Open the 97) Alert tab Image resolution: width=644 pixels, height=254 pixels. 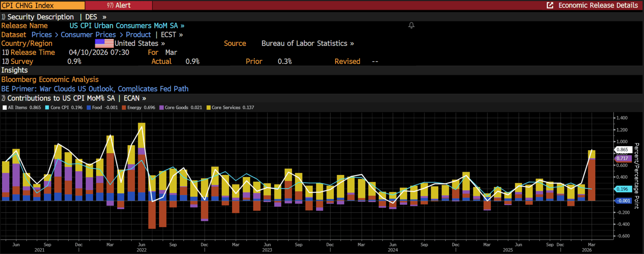coord(118,5)
